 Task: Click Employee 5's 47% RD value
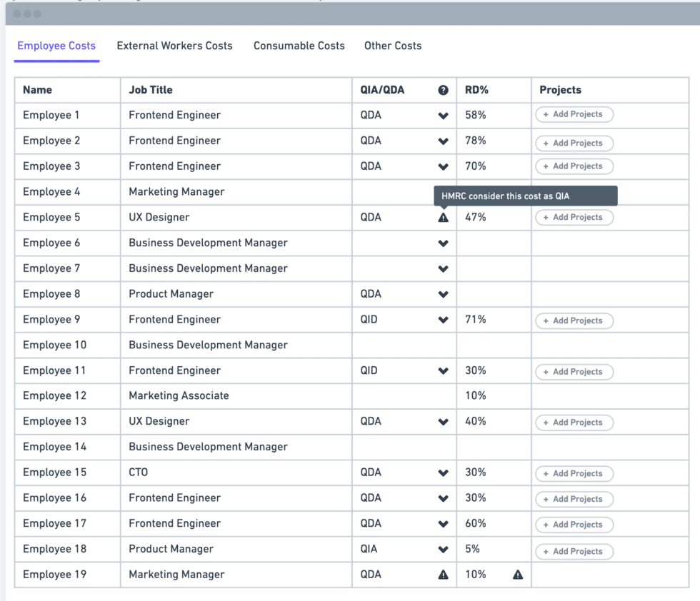(x=476, y=217)
